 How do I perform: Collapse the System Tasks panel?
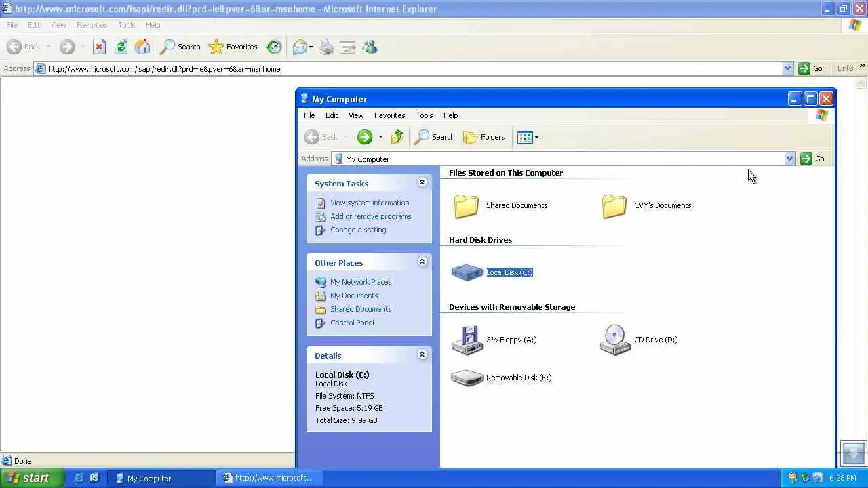click(x=422, y=182)
